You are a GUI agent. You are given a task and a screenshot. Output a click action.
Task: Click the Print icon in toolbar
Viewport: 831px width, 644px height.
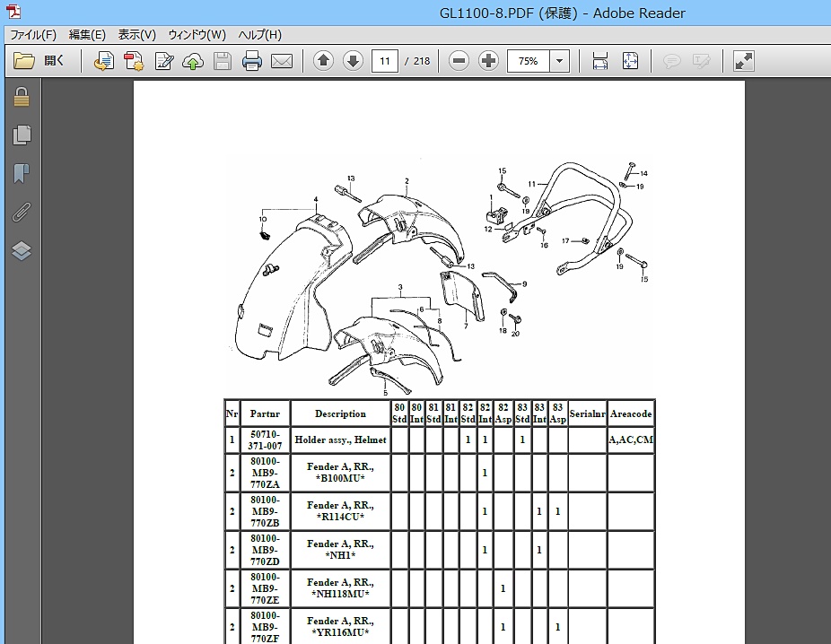pyautogui.click(x=252, y=61)
